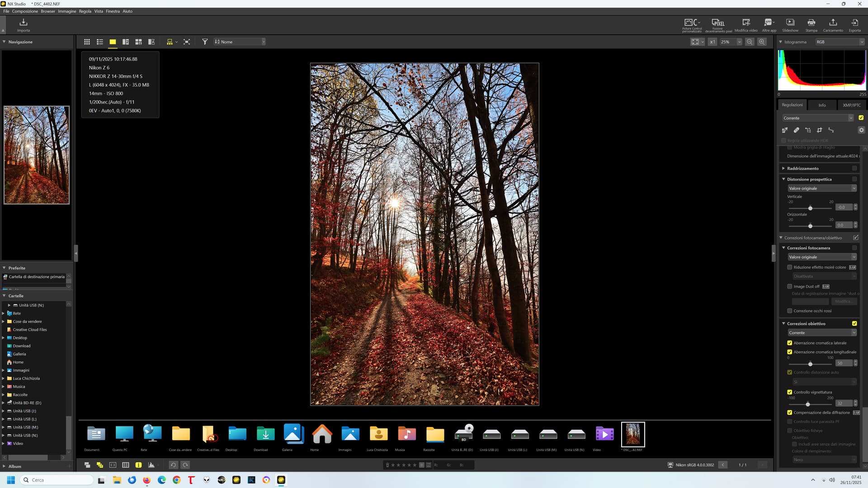Screen dimensions: 868x488
Task: Open the histogram RGB channel dropdown
Action: point(840,42)
